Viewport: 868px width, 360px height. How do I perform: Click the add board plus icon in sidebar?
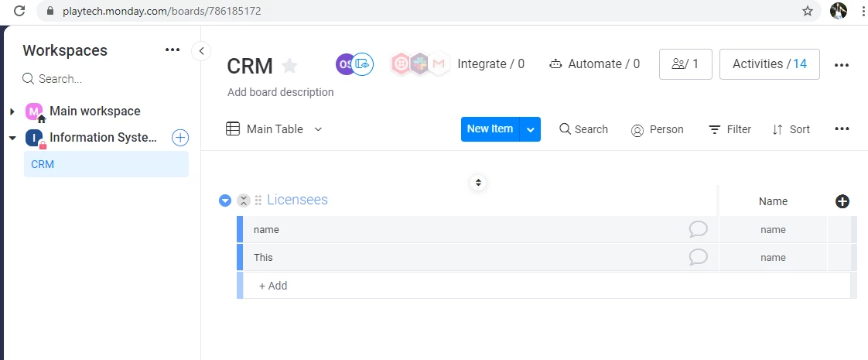click(x=180, y=138)
